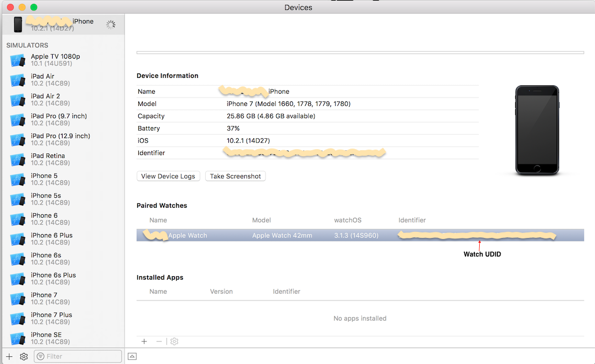The height and width of the screenshot is (364, 595).
Task: Choose iPad Pro (12.9 inch) simulator
Action: tap(63, 140)
